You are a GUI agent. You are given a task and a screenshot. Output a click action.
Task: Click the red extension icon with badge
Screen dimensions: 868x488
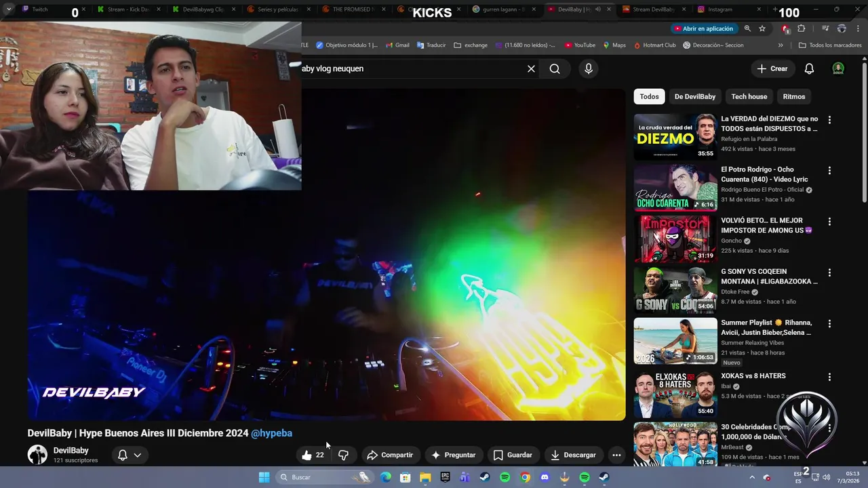[785, 28]
